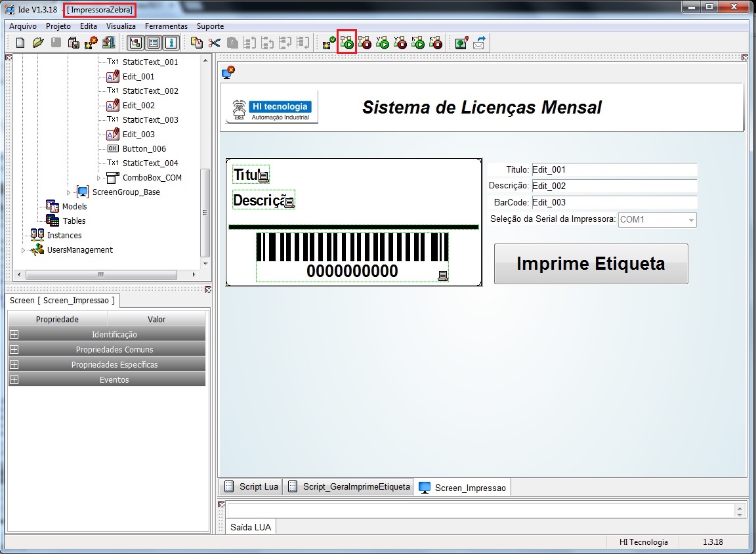The image size is (756, 554).
Task: Click the Screen [ Screen_Impressao ] properties tab
Action: (x=63, y=301)
